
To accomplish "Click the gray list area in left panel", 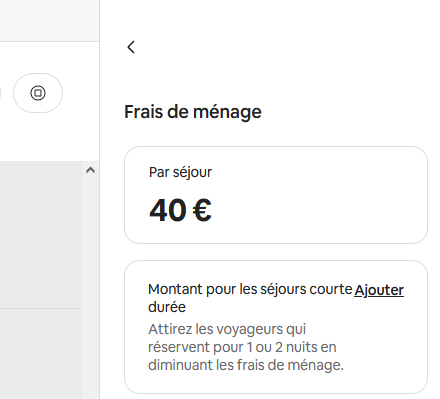I will click(41, 235).
